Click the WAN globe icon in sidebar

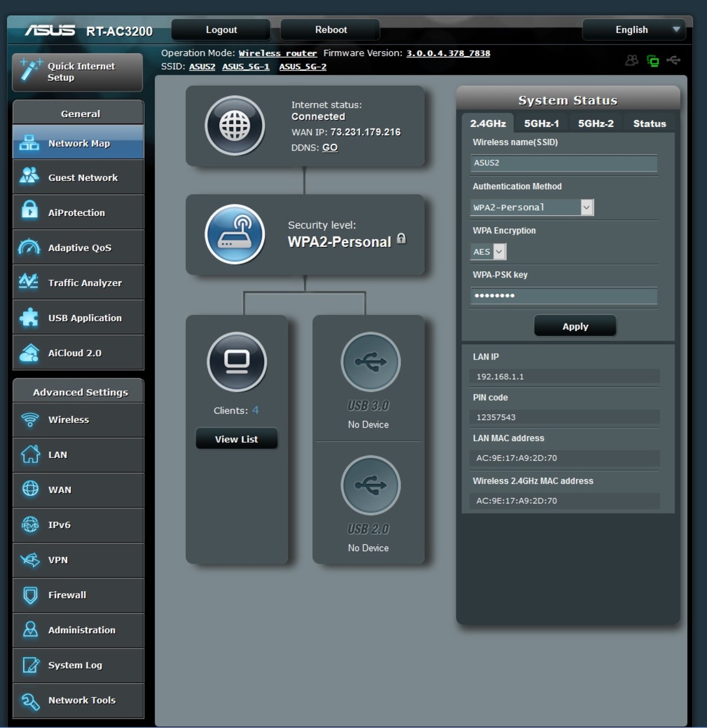(x=30, y=488)
